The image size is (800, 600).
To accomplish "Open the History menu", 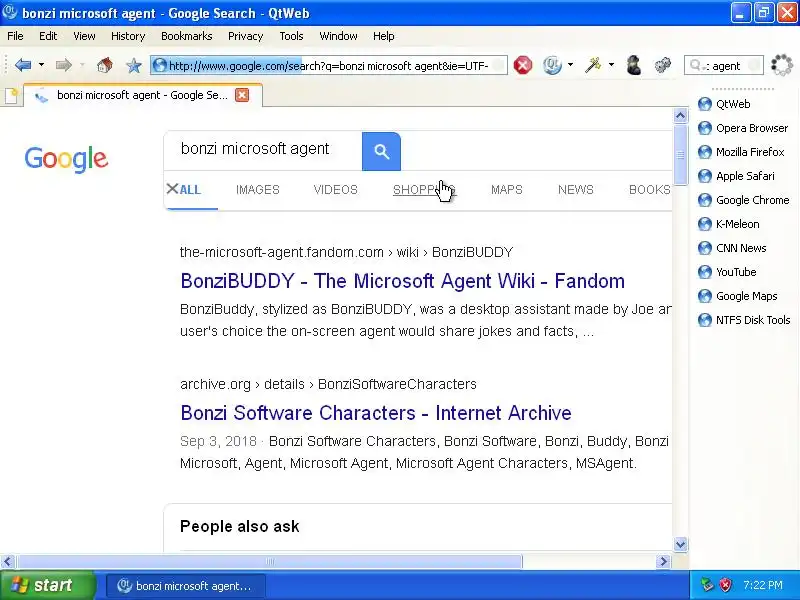I will tap(128, 36).
